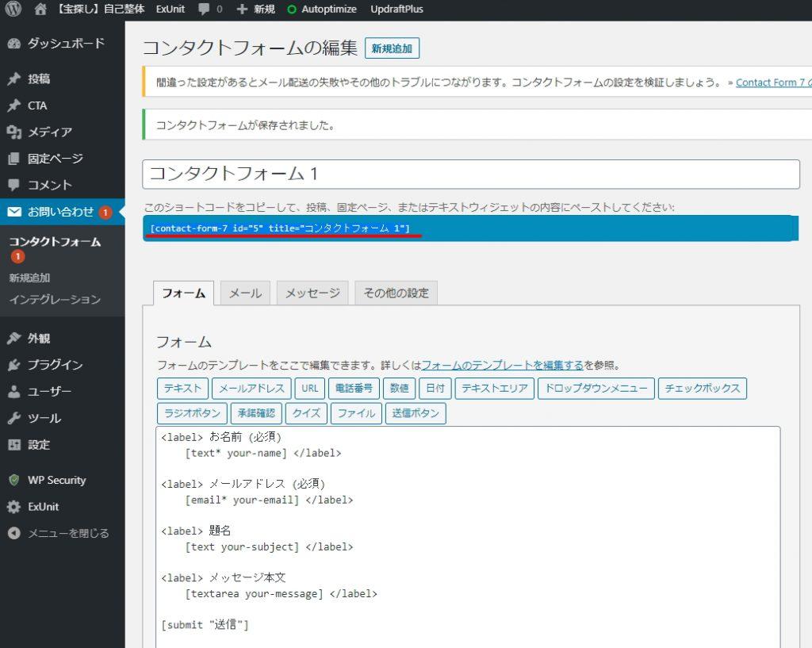
Task: Click the コメント speech bubble icon
Action: [x=14, y=185]
